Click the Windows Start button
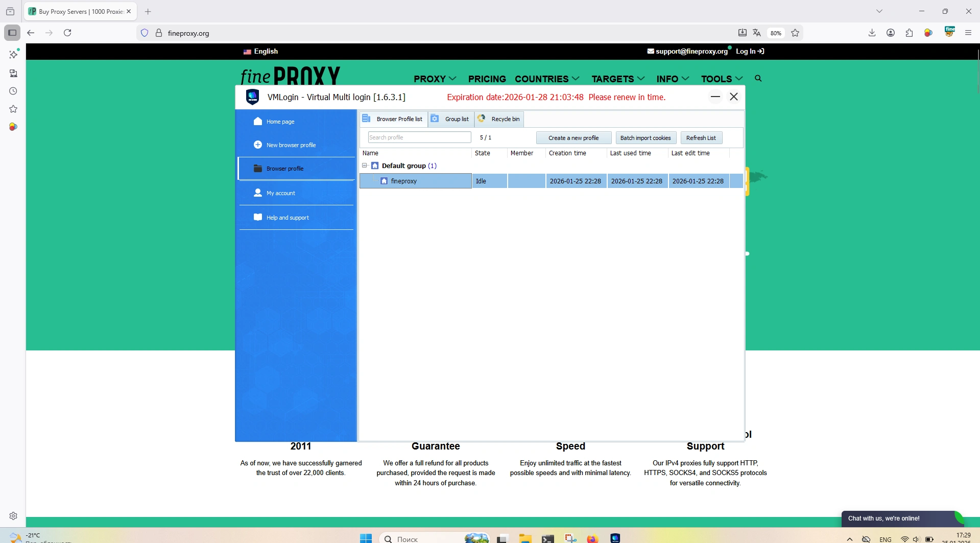Viewport: 980px width, 543px height. pos(366,538)
